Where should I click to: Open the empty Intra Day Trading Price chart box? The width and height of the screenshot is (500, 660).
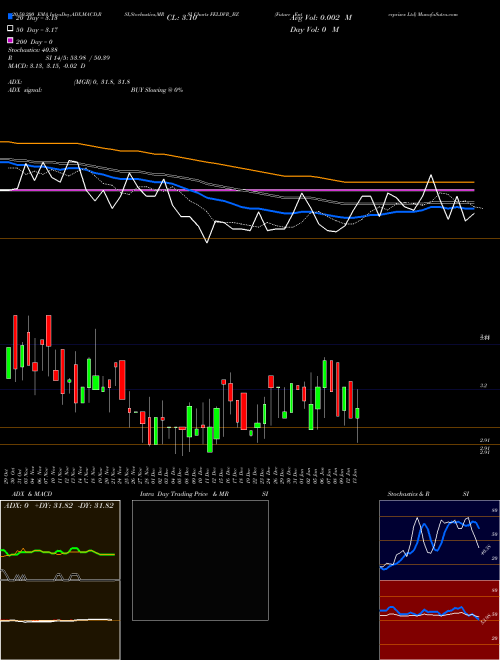click(200, 560)
